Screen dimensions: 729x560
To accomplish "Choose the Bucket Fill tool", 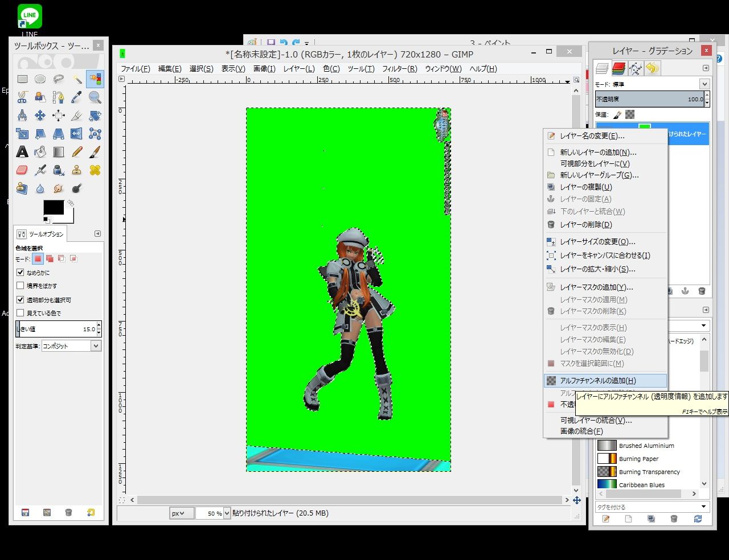I will (x=40, y=152).
